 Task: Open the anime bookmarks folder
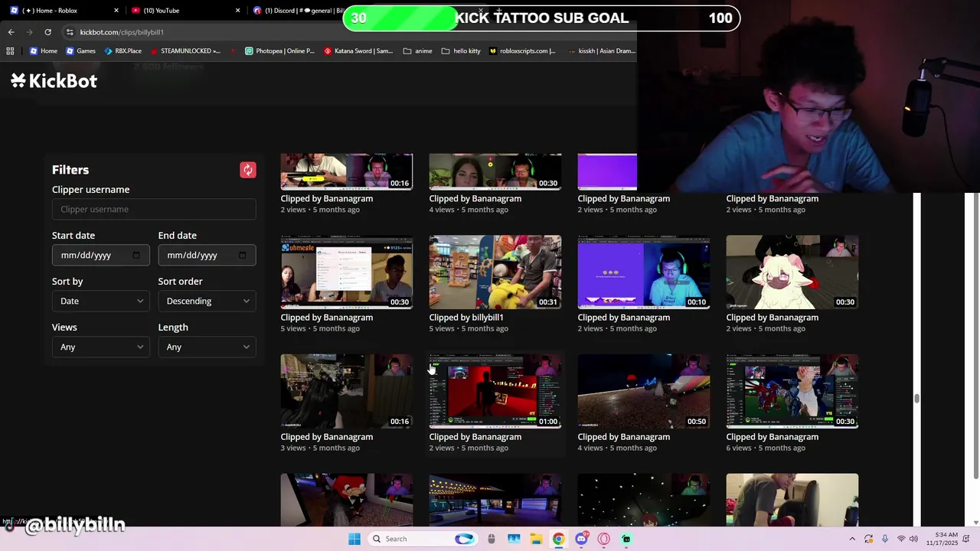pyautogui.click(x=417, y=51)
